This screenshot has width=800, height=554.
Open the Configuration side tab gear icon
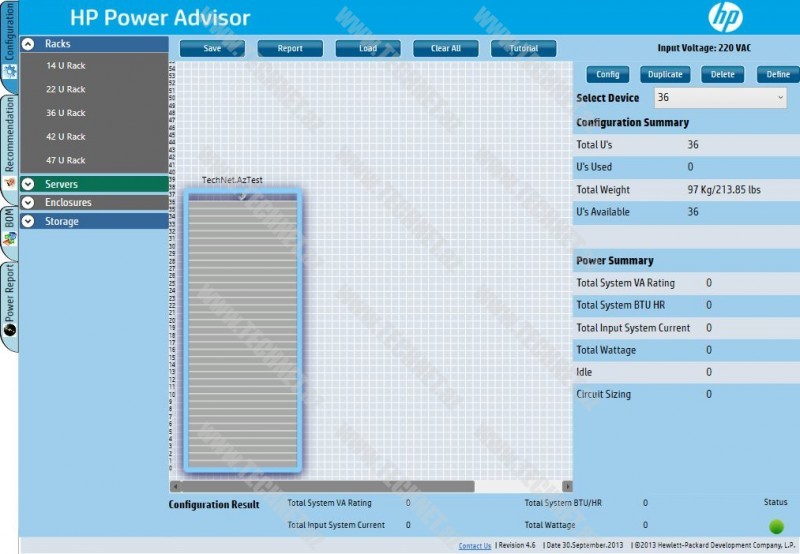10,72
